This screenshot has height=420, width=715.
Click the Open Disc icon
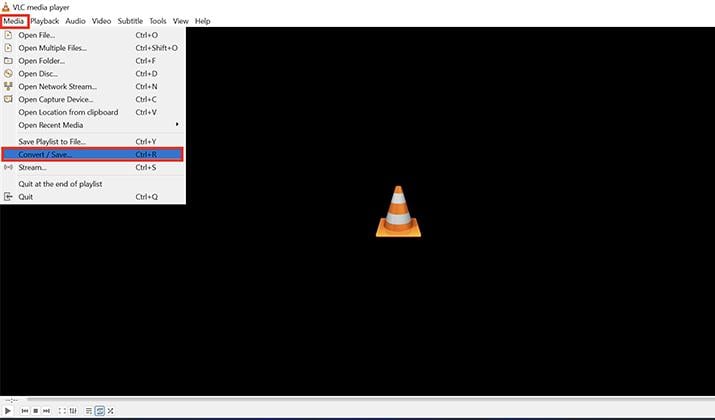click(8, 73)
